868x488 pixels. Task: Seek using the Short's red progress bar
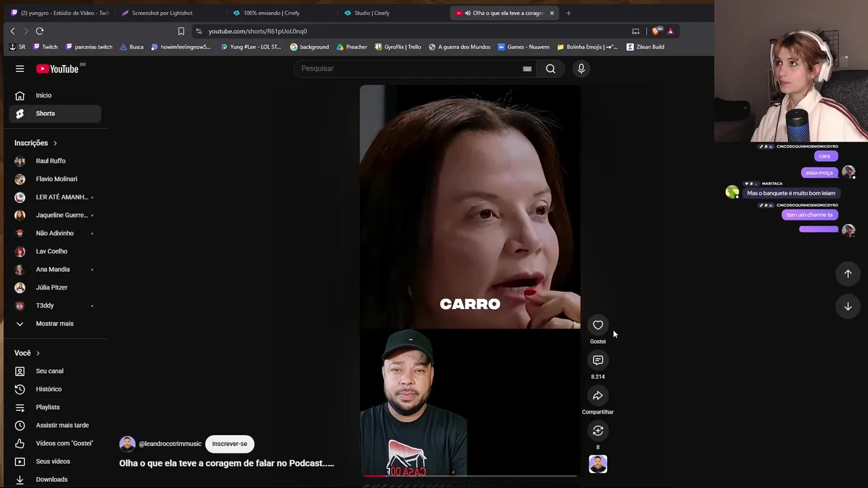pos(469,476)
